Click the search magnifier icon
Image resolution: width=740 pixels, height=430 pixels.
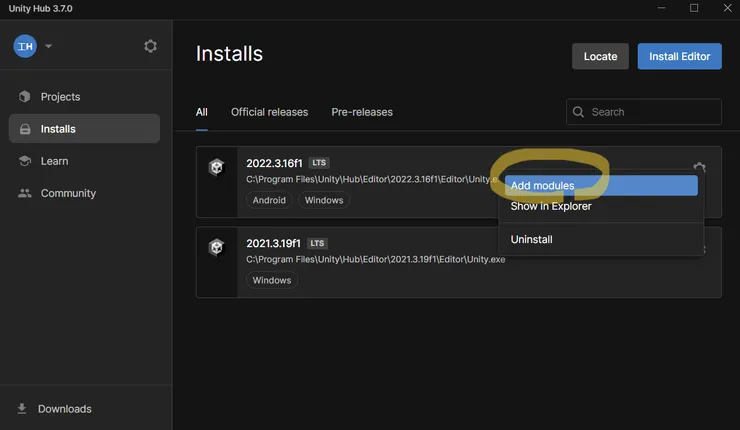pyautogui.click(x=578, y=112)
